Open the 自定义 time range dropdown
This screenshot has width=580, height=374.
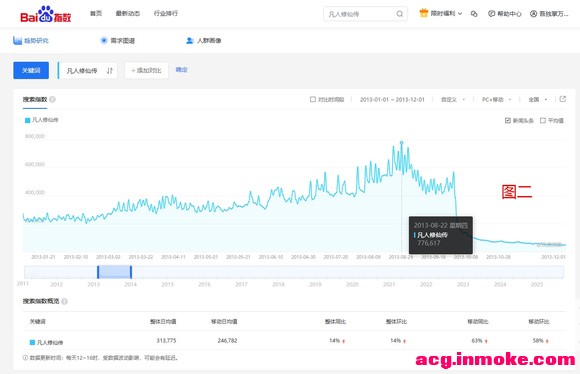tap(453, 100)
